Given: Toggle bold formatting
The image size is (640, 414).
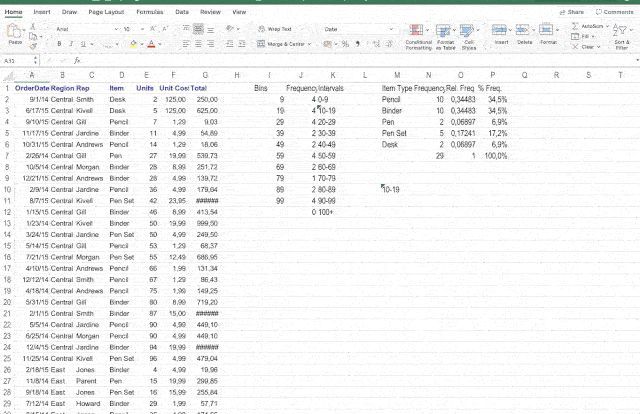Looking at the screenshot, I should 58,44.
